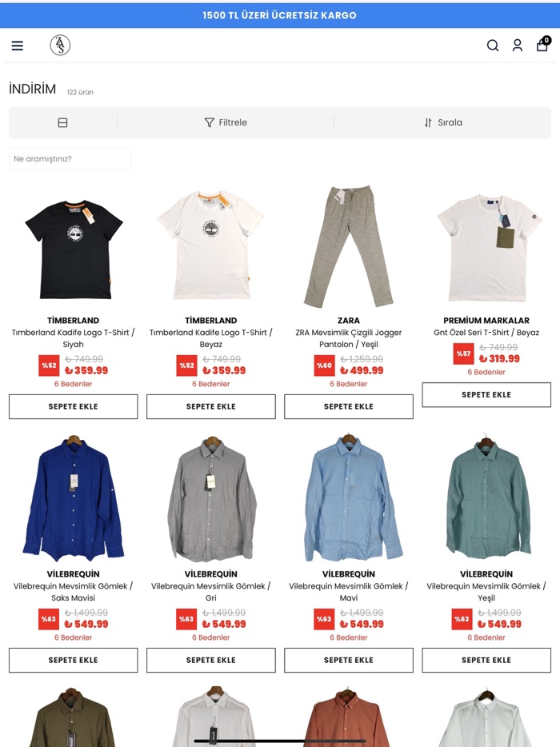
Task: Open the hamburger menu
Action: 17,46
